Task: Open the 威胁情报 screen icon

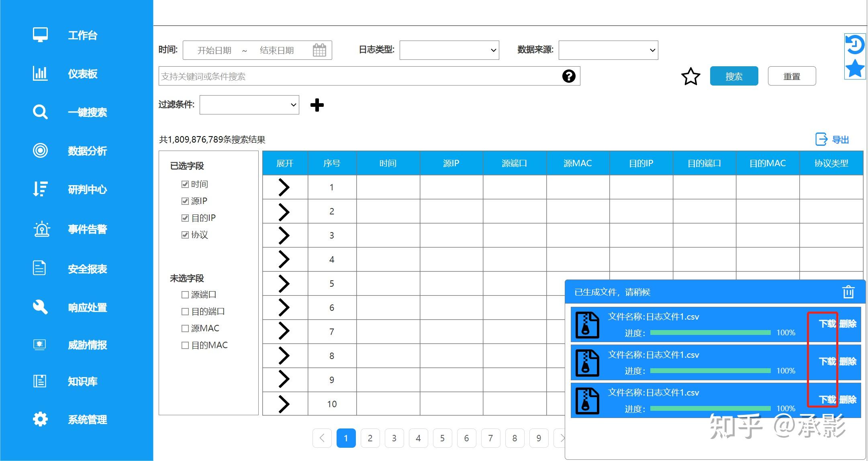Action: (x=39, y=345)
